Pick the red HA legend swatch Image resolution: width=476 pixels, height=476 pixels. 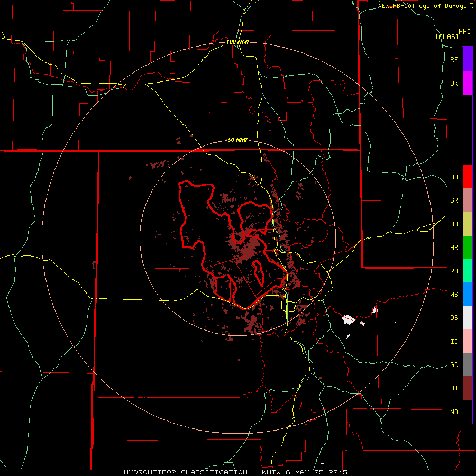tap(467, 177)
